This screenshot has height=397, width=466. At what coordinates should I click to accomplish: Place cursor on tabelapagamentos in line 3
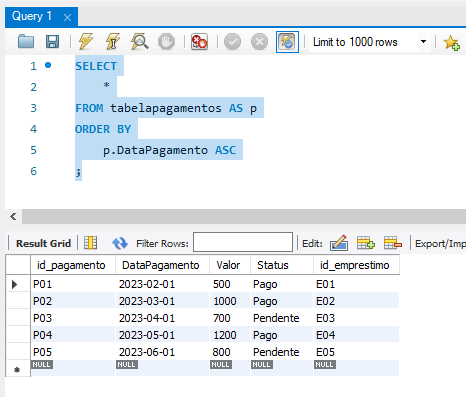tap(166, 108)
